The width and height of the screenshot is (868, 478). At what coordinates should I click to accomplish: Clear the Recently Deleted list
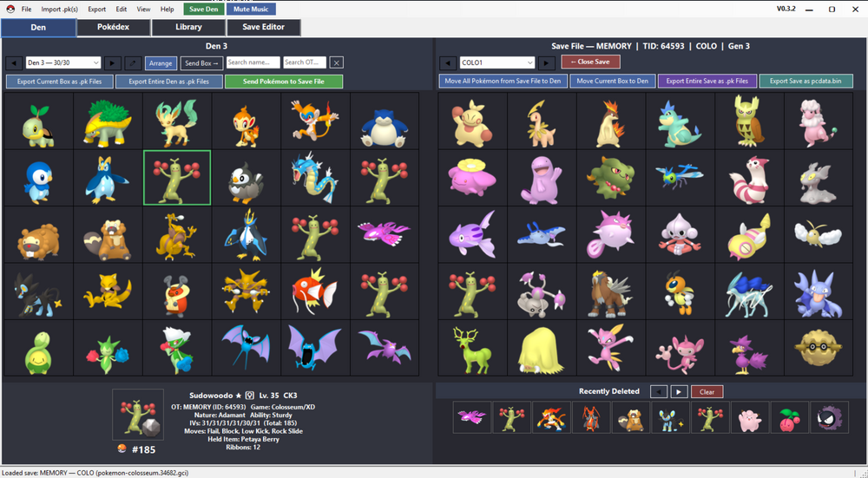click(x=707, y=392)
